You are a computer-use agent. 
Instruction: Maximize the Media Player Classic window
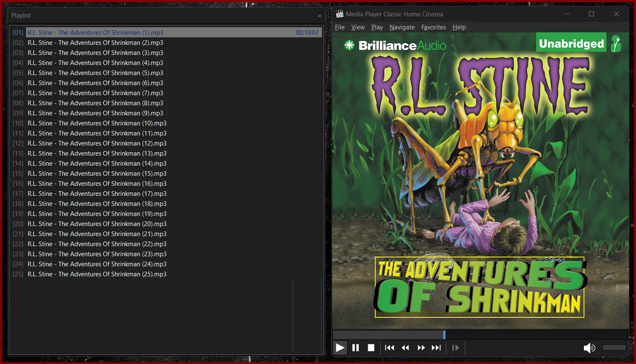592,14
